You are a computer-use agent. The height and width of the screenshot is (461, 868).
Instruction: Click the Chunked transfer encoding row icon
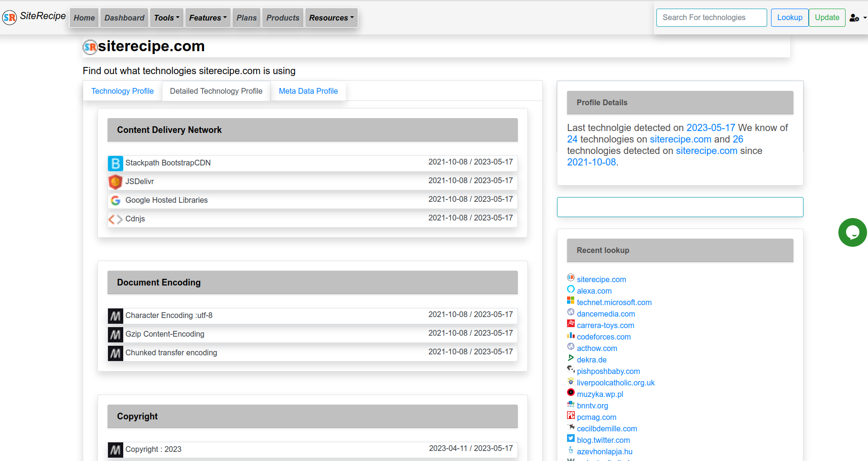pyautogui.click(x=116, y=353)
